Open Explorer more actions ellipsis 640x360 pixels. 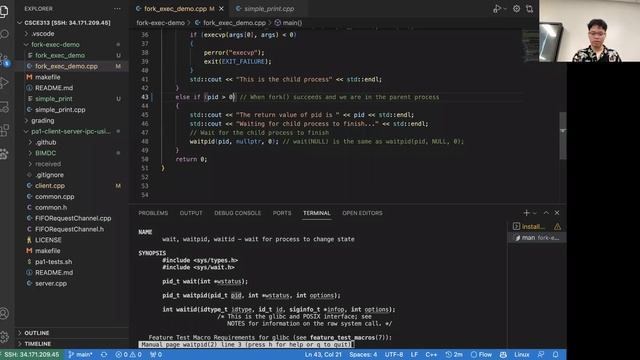click(x=117, y=9)
